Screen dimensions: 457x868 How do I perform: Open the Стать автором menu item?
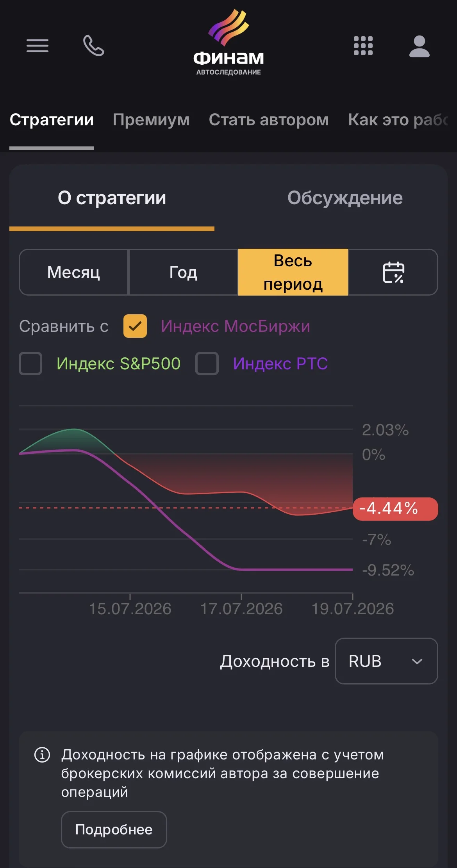[x=269, y=120]
